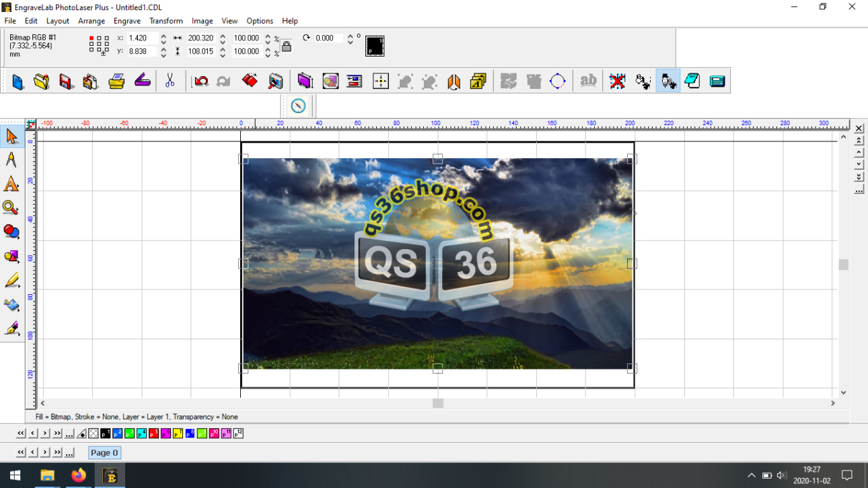Click the Redo arrow icon
This screenshot has height=488, width=868.
[x=223, y=81]
